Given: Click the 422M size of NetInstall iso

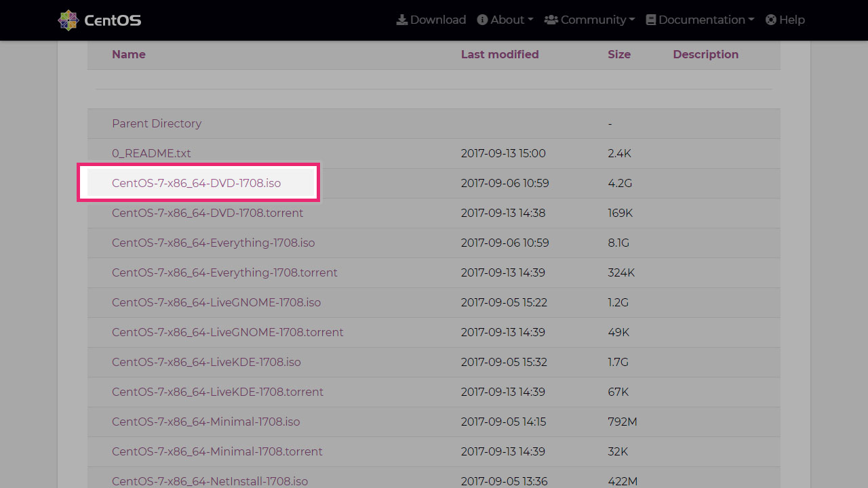Looking at the screenshot, I should tap(623, 481).
